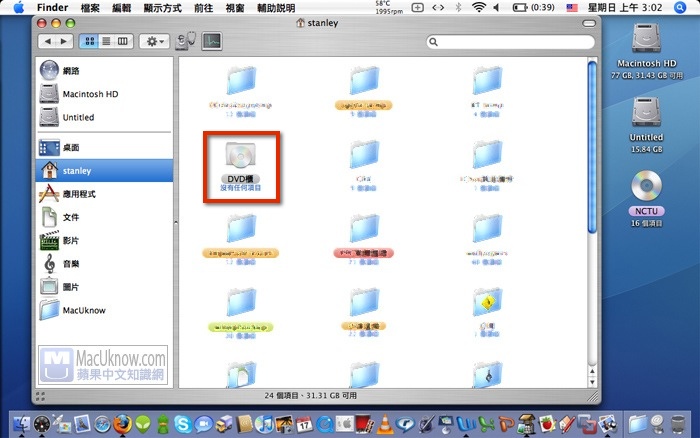700x438 pixels.
Task: Open the gear Action dropdown menu
Action: click(x=154, y=42)
